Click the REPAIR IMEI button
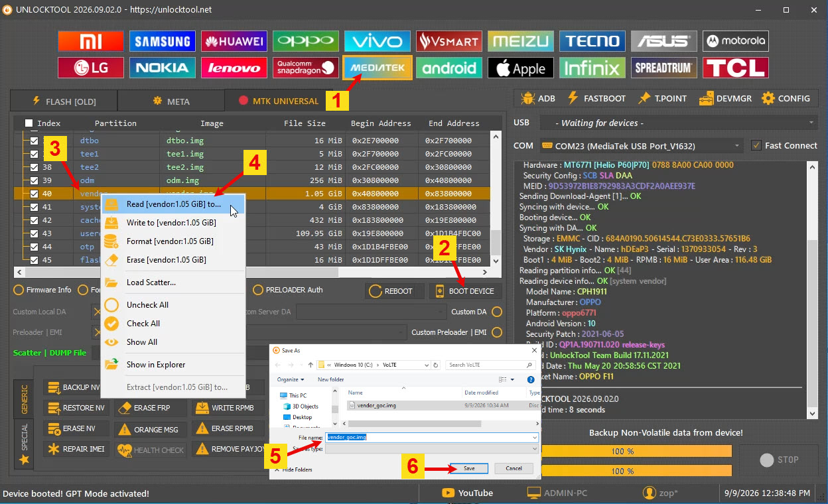The image size is (828, 504). [x=77, y=449]
